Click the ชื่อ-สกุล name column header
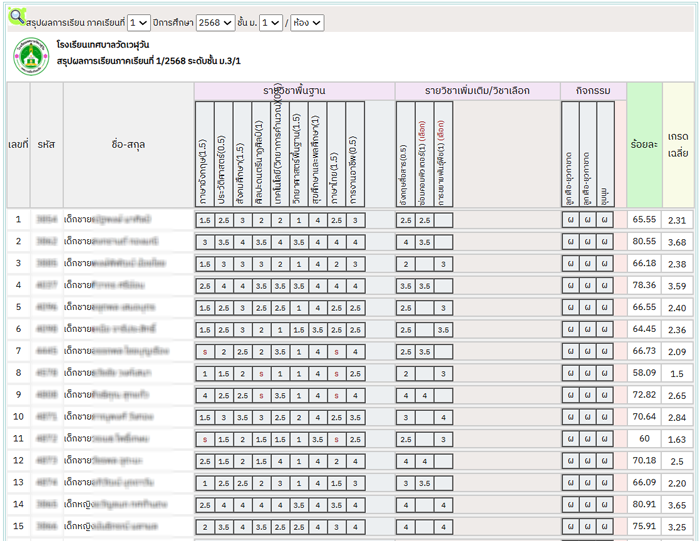Viewport: 700px width, 541px height. [128, 145]
